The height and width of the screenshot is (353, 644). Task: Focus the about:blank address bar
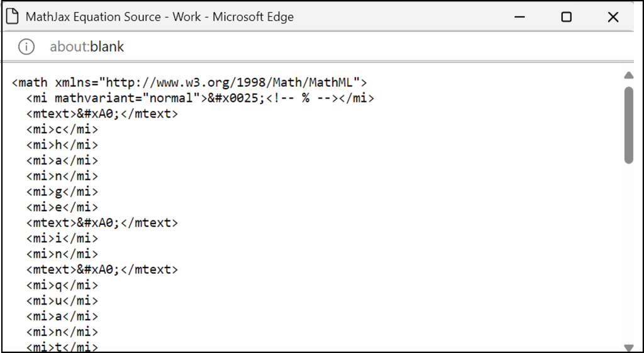[x=87, y=46]
